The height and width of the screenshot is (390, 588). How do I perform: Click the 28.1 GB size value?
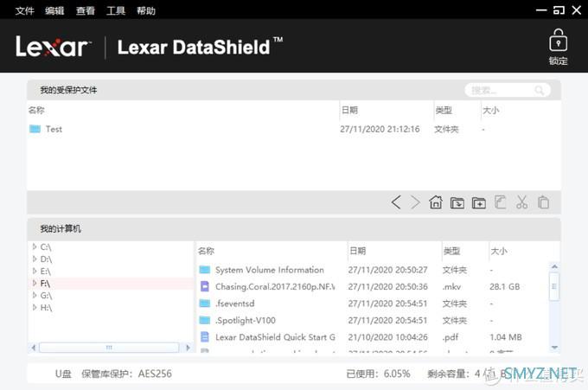click(505, 286)
